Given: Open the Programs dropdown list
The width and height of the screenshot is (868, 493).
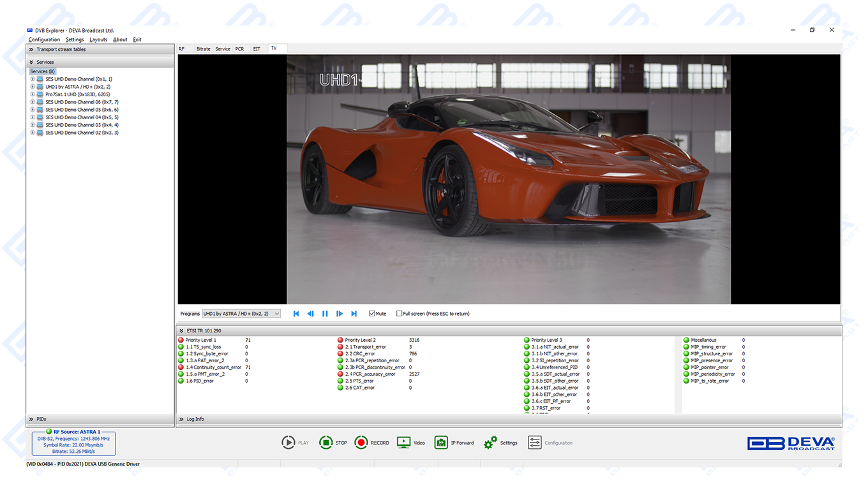Looking at the screenshot, I should (x=277, y=314).
